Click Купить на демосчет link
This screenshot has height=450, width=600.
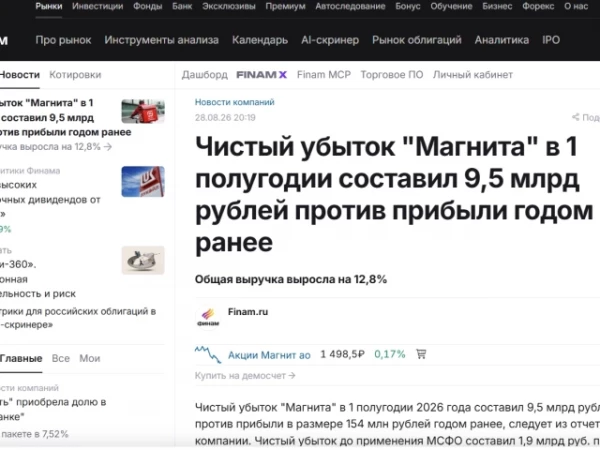[245, 376]
